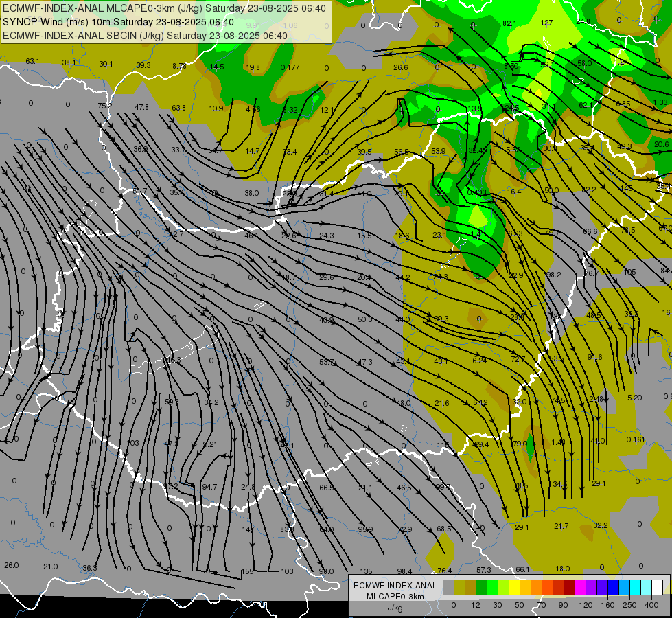Click the legend tick label 400
The height and width of the screenshot is (618, 672).
[x=651, y=605]
